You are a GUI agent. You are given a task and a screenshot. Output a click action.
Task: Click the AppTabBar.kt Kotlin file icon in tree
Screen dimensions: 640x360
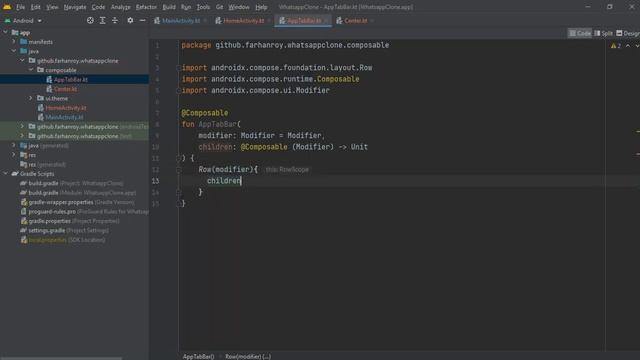49,80
